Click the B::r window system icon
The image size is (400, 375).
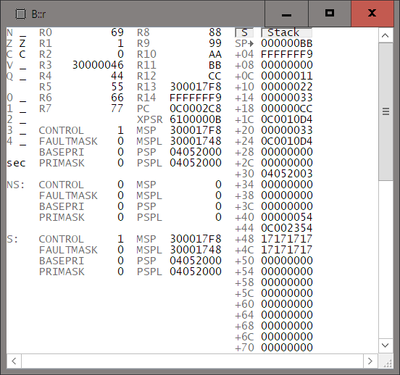[x=21, y=14]
